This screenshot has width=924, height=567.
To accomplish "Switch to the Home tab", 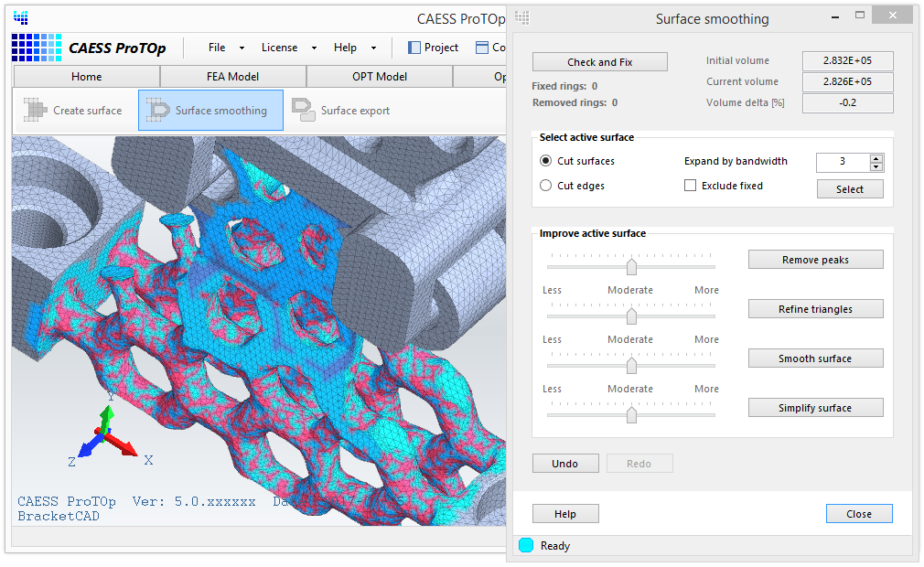I will 87,77.
